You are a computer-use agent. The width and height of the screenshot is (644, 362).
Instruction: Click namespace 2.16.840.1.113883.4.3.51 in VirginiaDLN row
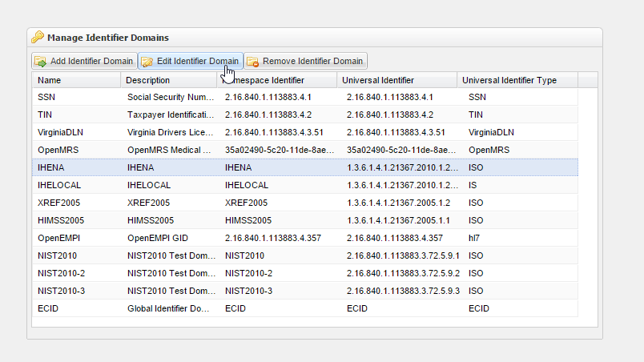[274, 133]
